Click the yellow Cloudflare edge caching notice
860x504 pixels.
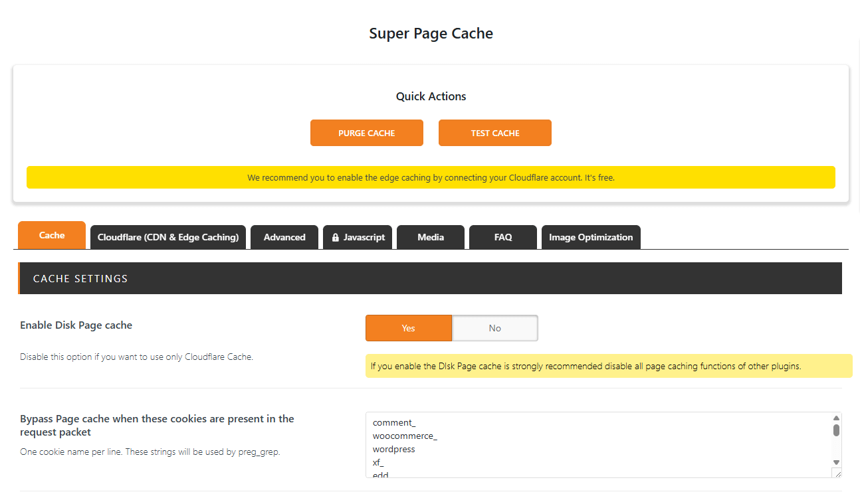pyautogui.click(x=431, y=177)
